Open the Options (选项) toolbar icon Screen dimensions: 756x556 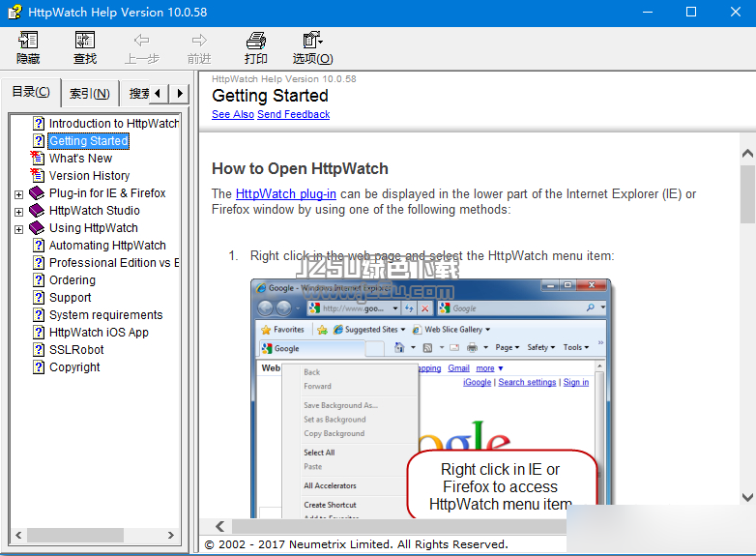click(312, 40)
